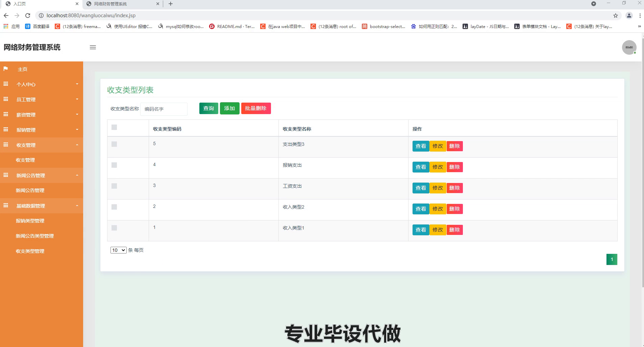Open the rows-per-page dropdown
This screenshot has width=644, height=347.
[x=118, y=250]
